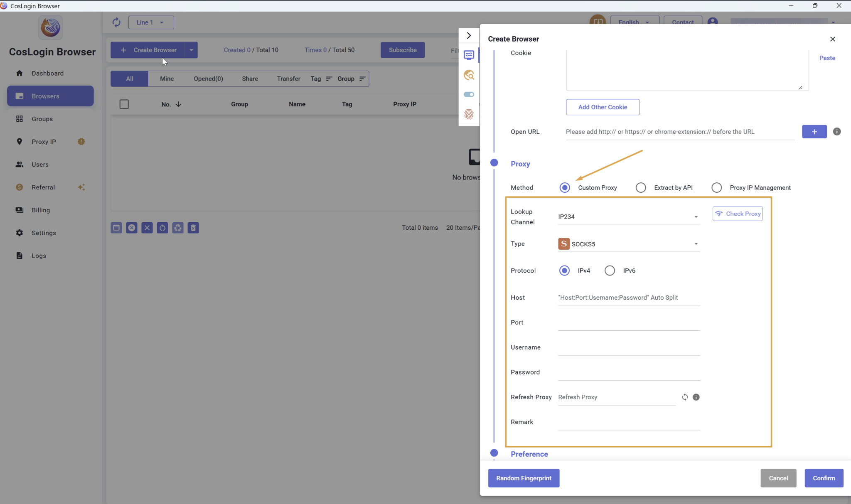Choose the IPv6 protocol option

tap(610, 271)
